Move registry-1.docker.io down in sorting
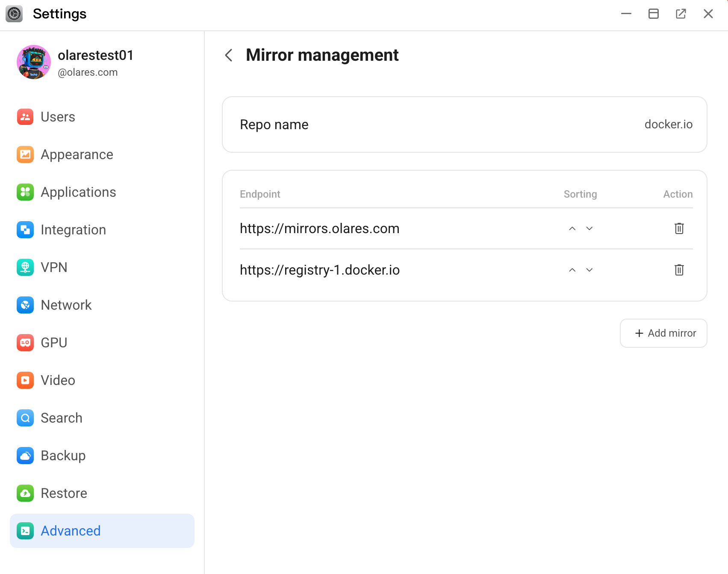The width and height of the screenshot is (728, 574). (x=589, y=270)
